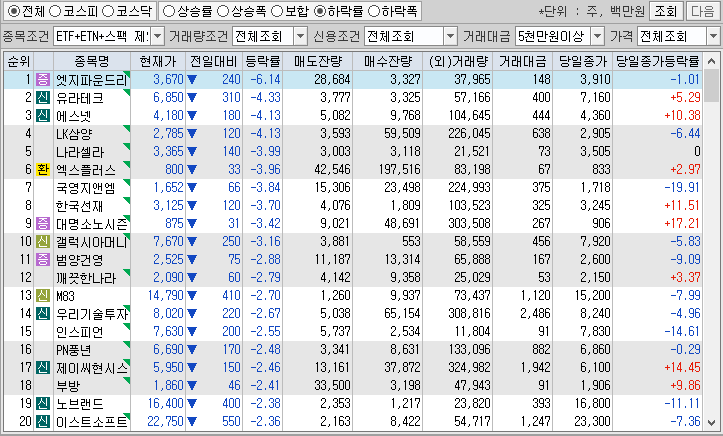Click the 조회 search button
Viewport: 723px width, 436px height.
pyautogui.click(x=666, y=11)
